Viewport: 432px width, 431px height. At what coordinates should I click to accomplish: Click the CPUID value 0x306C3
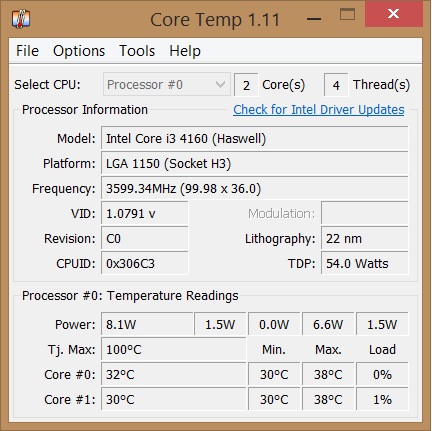click(x=145, y=263)
